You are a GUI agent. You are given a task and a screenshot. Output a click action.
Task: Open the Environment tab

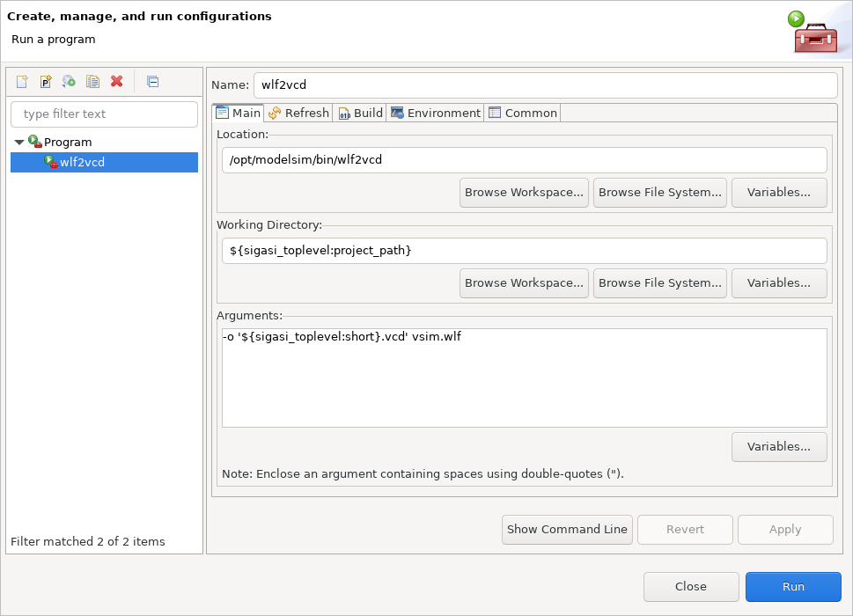436,114
